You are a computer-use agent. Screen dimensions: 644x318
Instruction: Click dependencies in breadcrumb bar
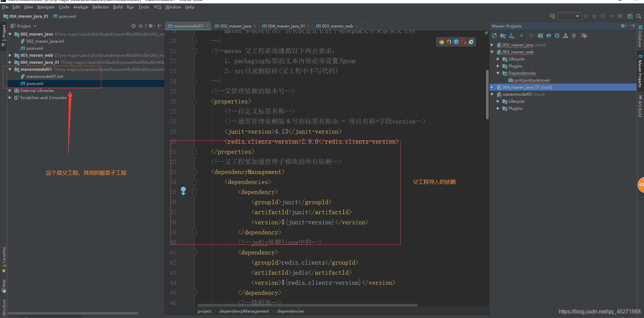coord(290,311)
